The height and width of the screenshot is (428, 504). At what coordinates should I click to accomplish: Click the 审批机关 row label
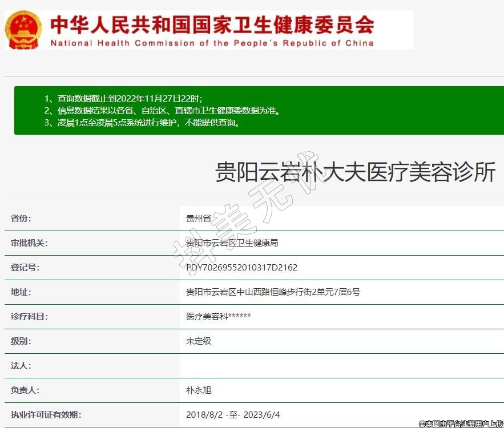pyautogui.click(x=29, y=243)
